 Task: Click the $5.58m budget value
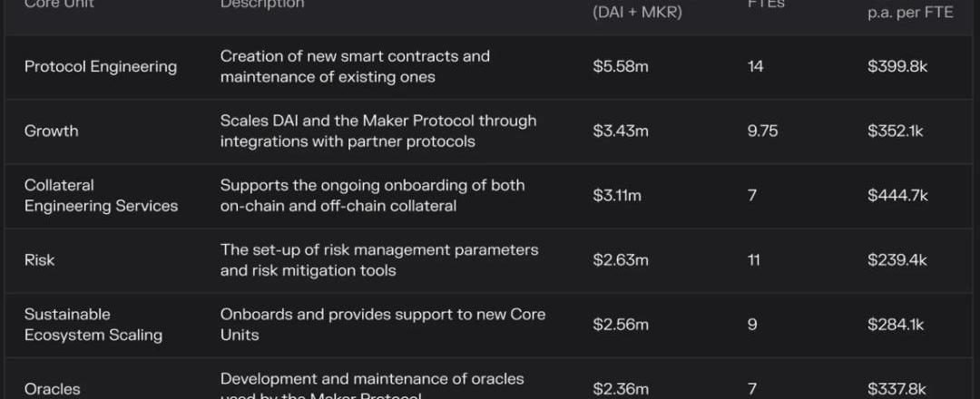pyautogui.click(x=621, y=67)
